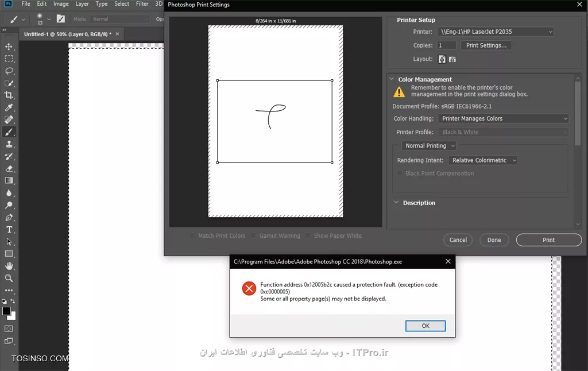This screenshot has width=588, height=371.
Task: Select the Healing Brush tool
Action: click(x=9, y=119)
